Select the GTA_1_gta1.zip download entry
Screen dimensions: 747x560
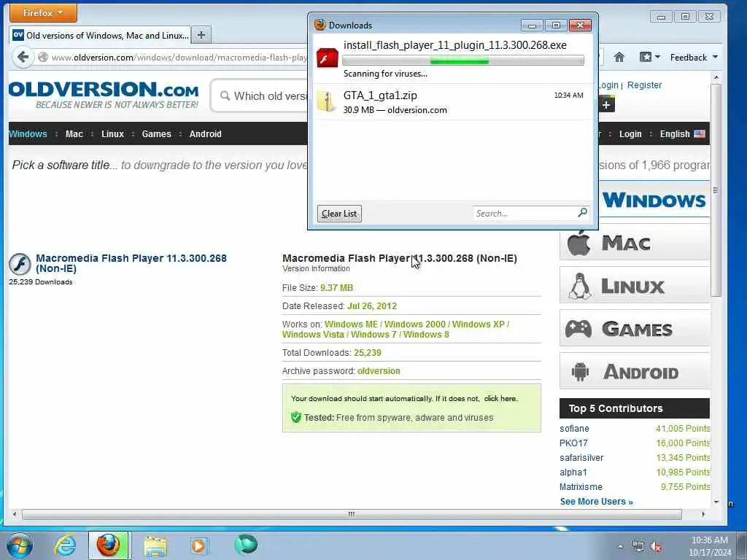coord(453,102)
